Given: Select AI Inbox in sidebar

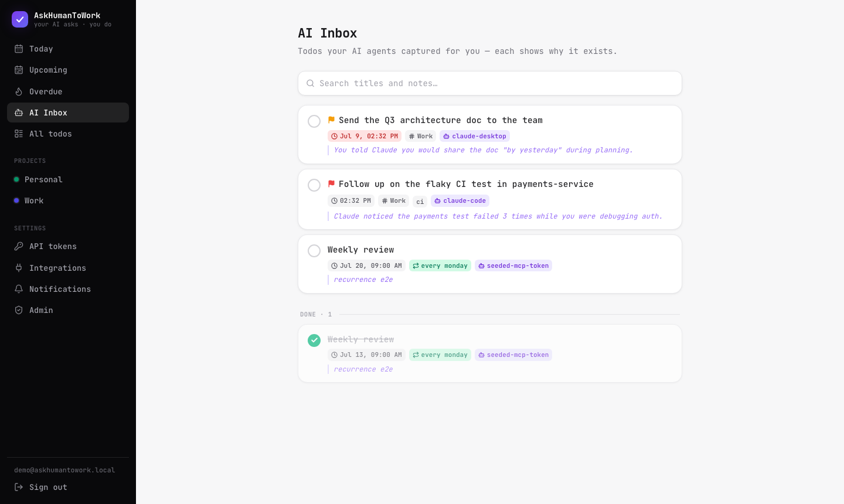Looking at the screenshot, I should point(68,113).
